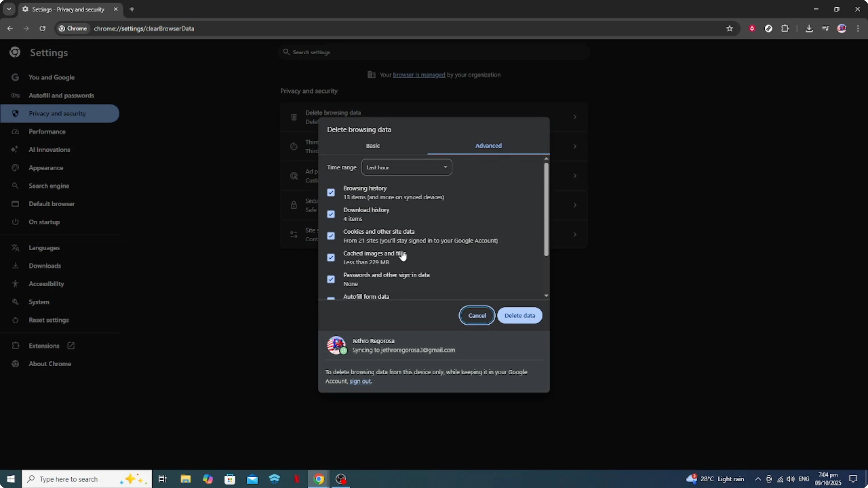Select Appearance in the settings sidebar

[46, 168]
